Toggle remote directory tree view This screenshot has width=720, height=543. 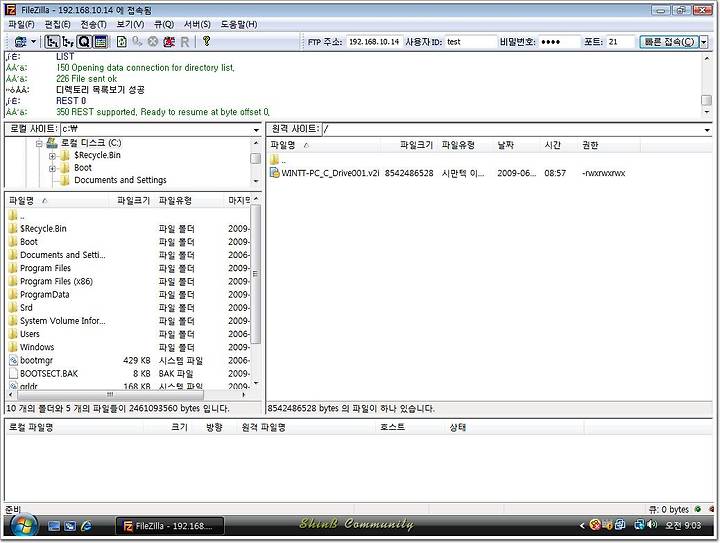point(68,42)
